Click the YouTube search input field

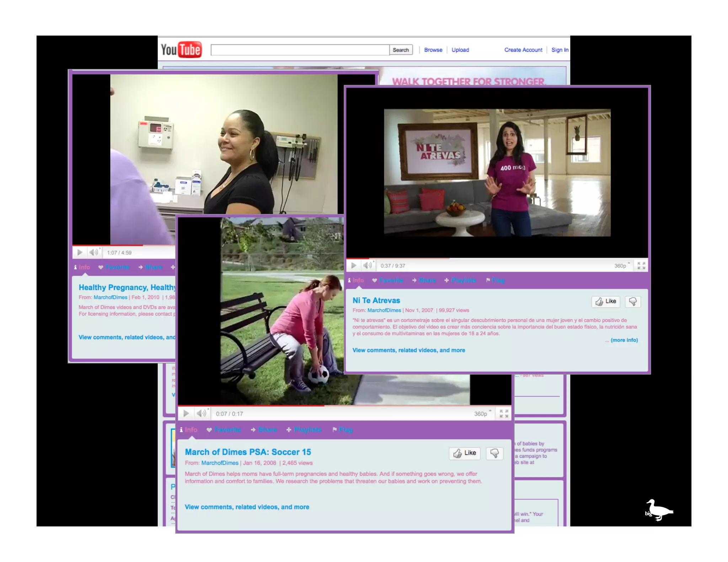(x=300, y=50)
